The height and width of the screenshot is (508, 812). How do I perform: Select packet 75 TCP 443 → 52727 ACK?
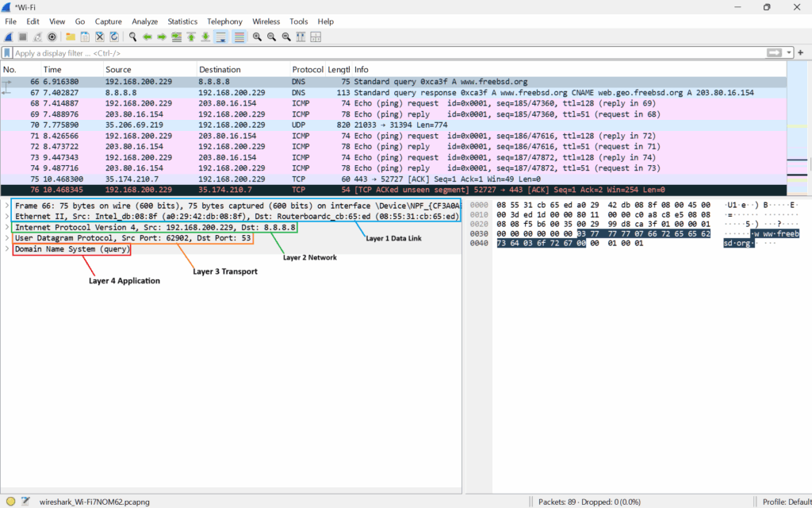(393, 179)
